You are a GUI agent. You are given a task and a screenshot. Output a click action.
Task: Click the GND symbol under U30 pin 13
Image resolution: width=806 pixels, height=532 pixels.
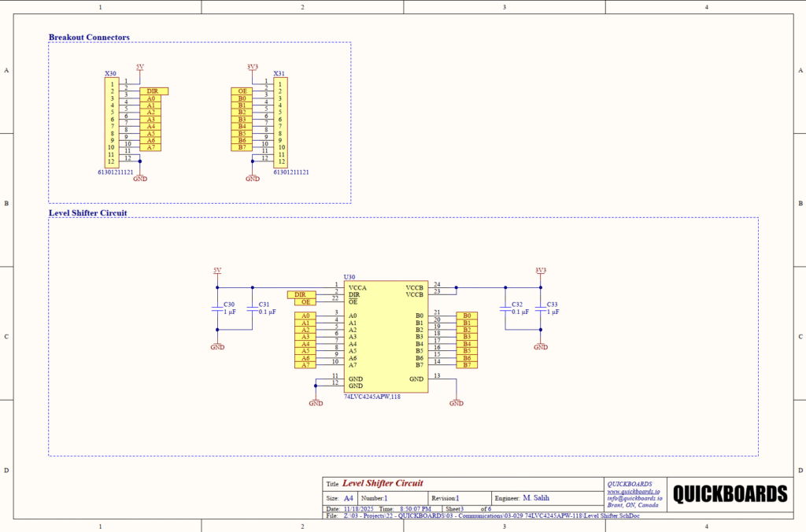coord(456,401)
